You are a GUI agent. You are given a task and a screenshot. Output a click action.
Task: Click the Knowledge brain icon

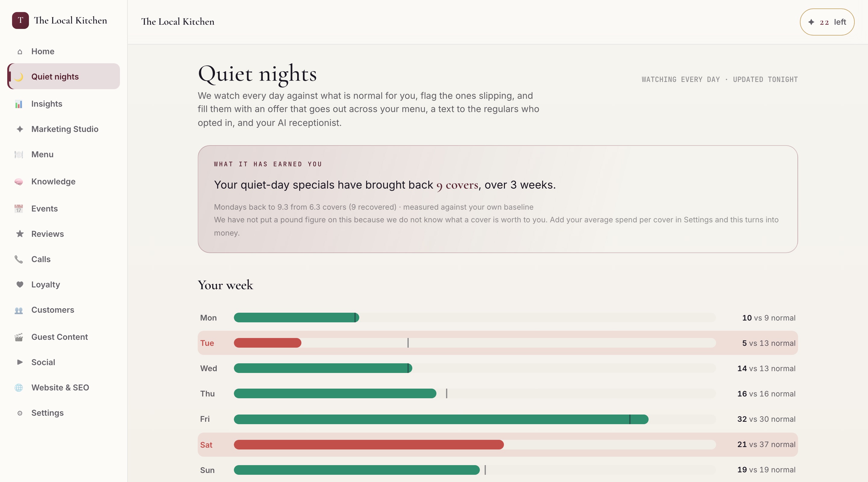click(19, 182)
